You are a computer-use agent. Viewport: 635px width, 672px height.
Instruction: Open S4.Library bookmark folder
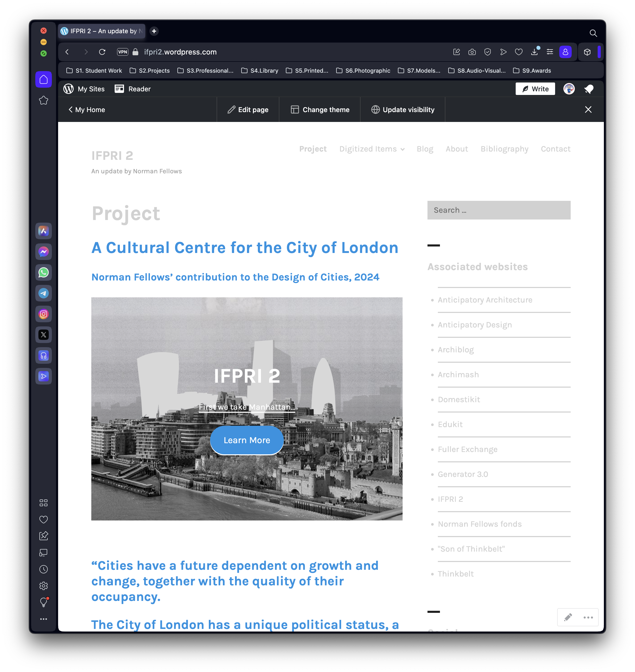click(260, 70)
